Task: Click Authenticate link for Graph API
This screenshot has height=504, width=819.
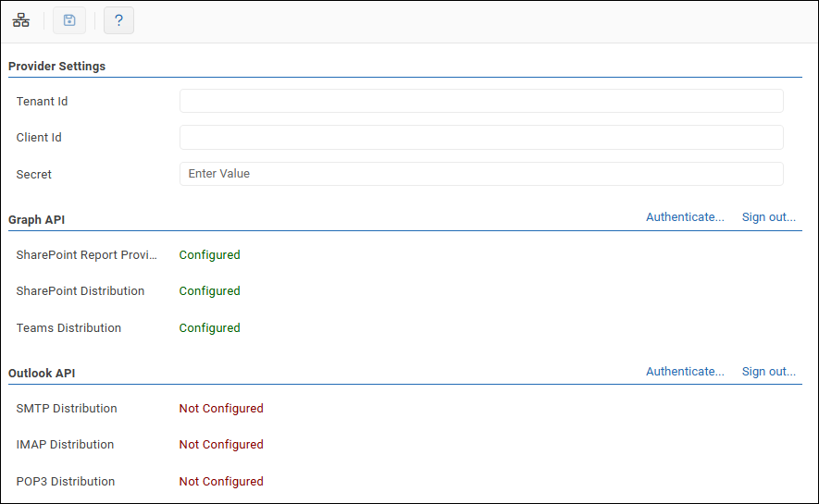Action: click(x=685, y=217)
